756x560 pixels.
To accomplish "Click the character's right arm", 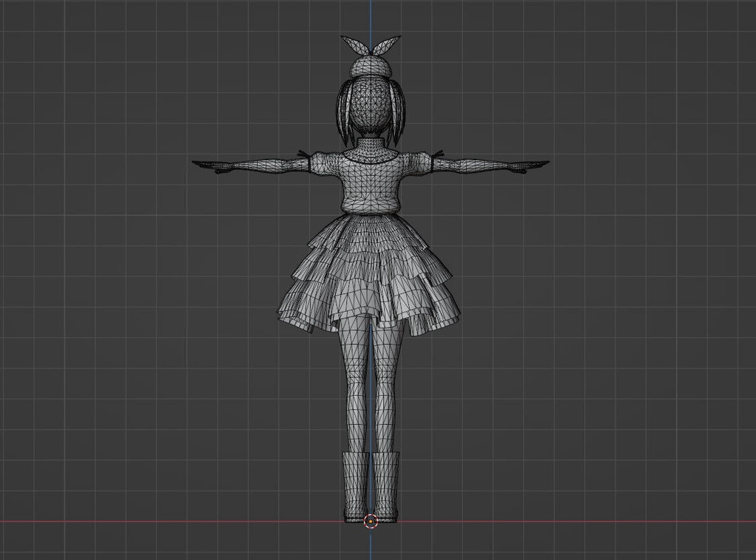I will click(x=465, y=166).
